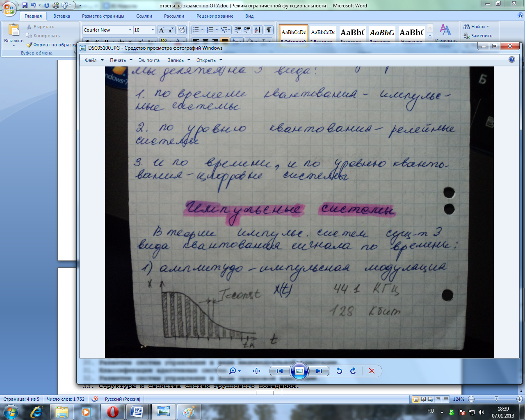Rotate photo clockwise

pos(353,371)
